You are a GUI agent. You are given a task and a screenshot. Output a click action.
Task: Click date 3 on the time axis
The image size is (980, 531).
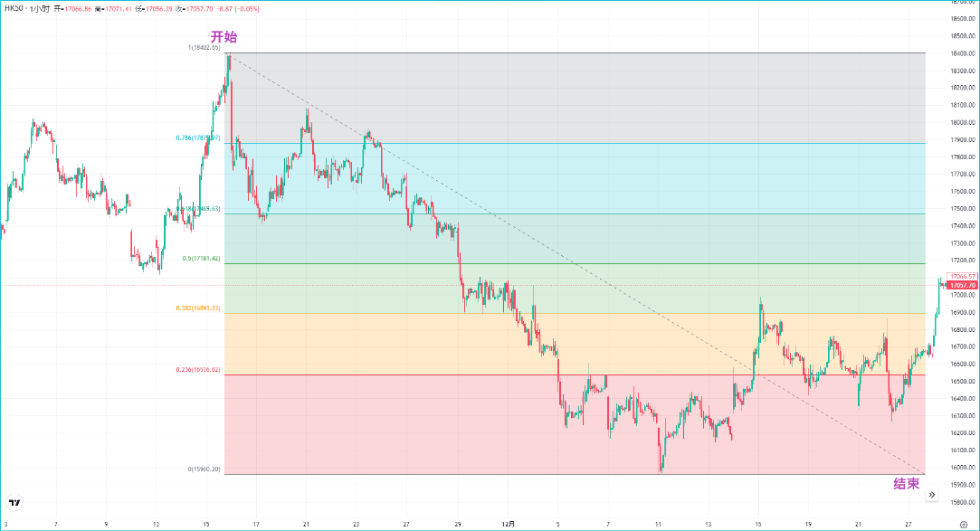(5, 524)
